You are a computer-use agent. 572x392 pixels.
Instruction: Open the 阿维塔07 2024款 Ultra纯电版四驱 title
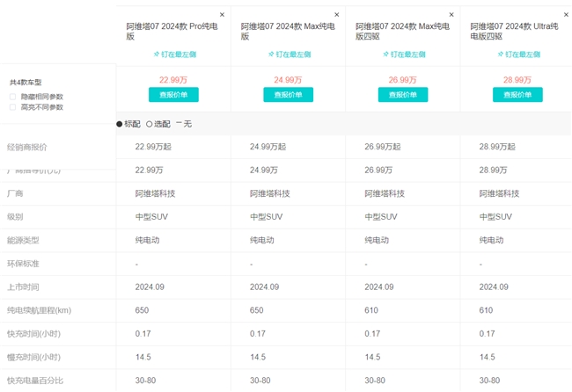514,32
